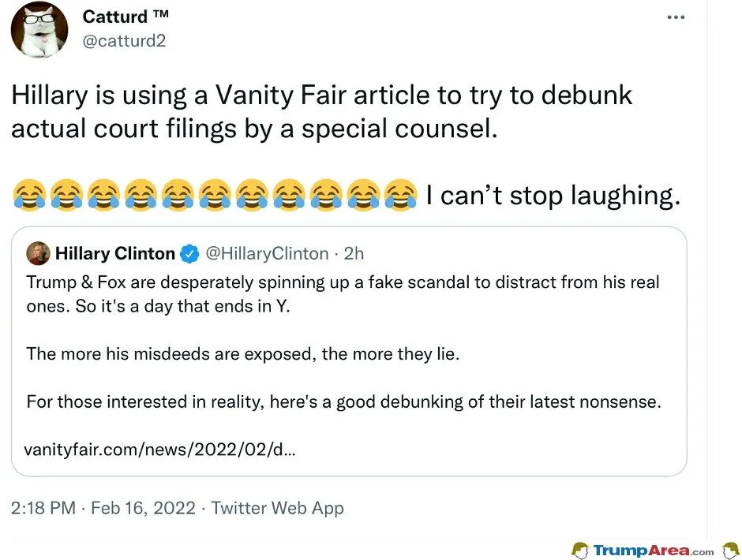The image size is (742, 560).
Task: Click the Trump head icon left of TrumpArea
Action: click(580, 549)
